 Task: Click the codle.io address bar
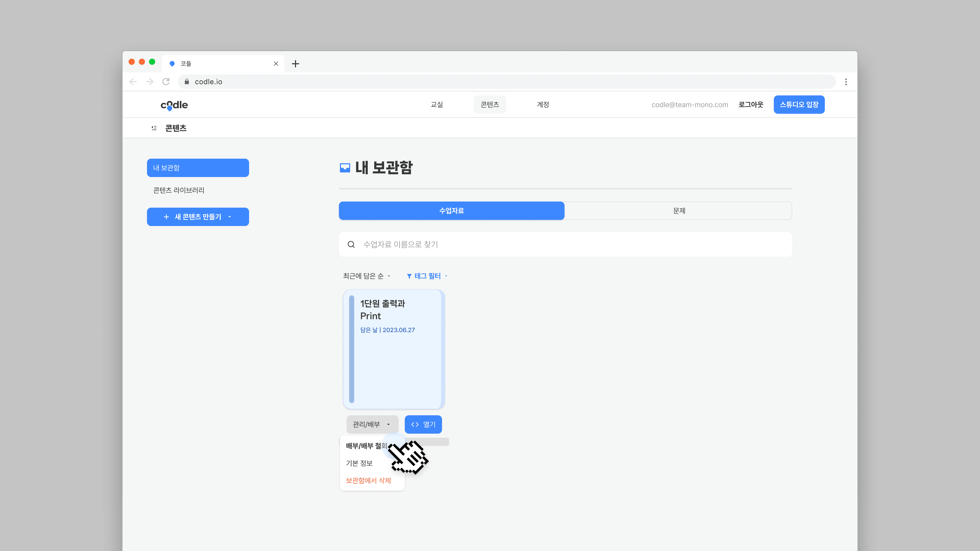506,82
